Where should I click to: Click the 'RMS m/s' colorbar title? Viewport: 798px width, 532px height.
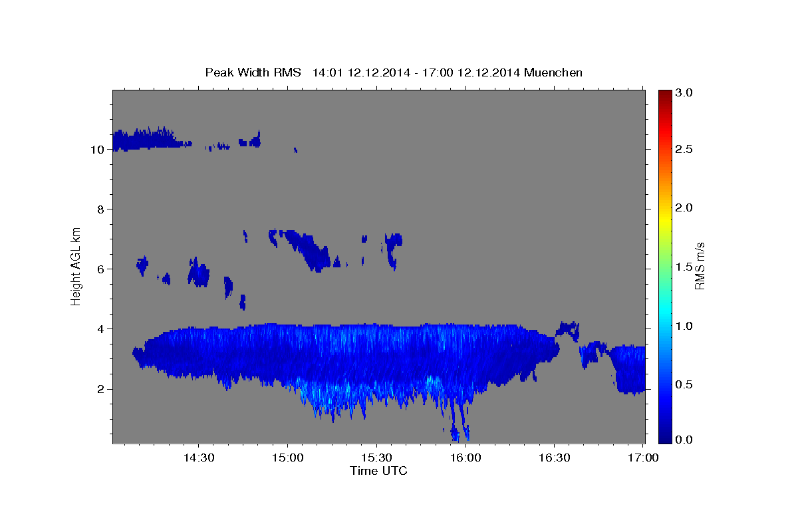click(x=700, y=265)
